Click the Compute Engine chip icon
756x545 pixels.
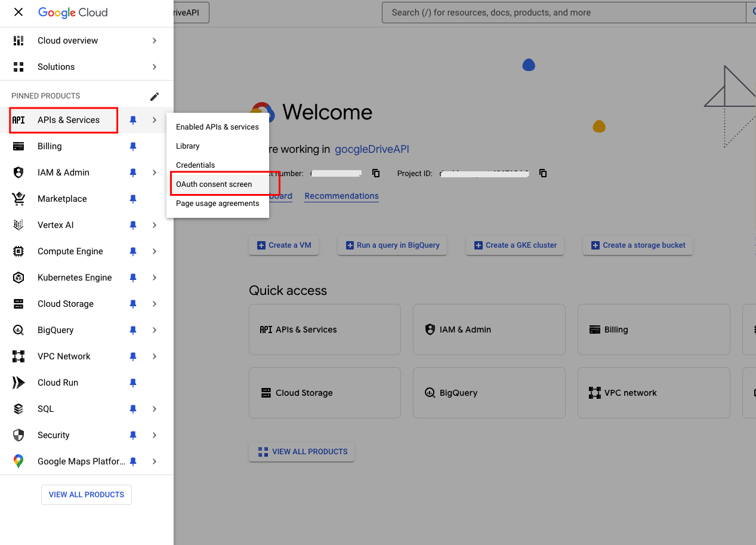tap(18, 251)
